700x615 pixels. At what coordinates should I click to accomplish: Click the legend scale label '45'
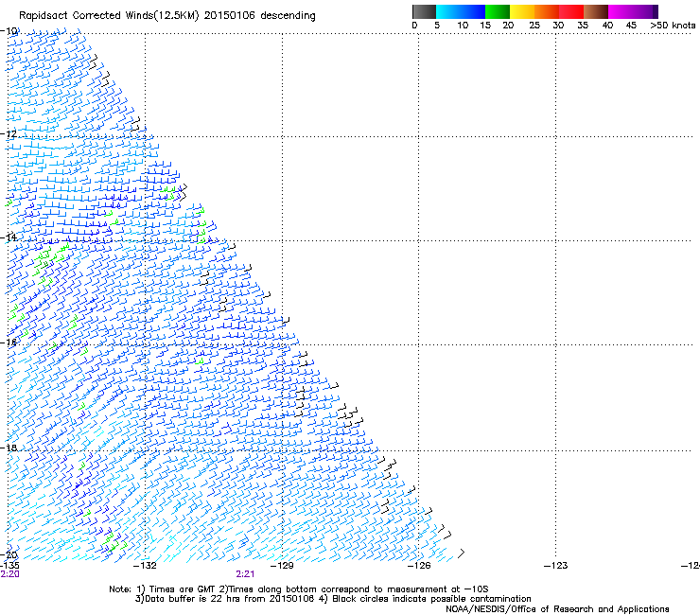(631, 26)
